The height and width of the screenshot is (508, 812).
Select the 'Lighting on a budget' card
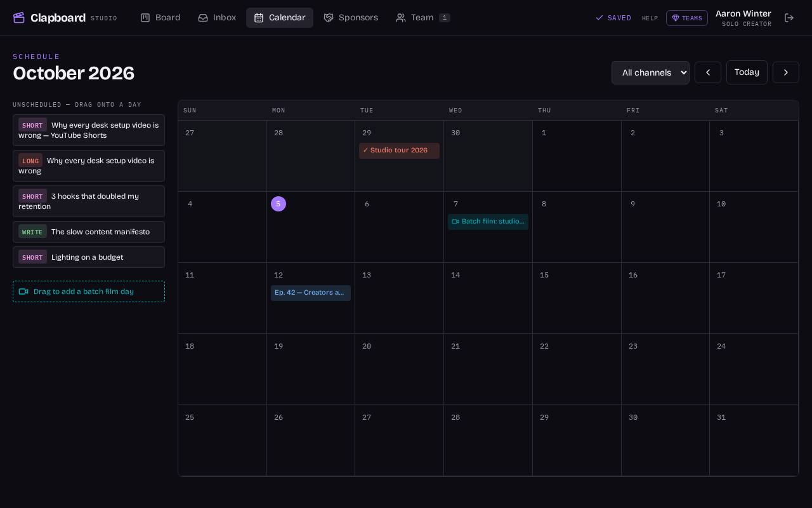(x=89, y=257)
